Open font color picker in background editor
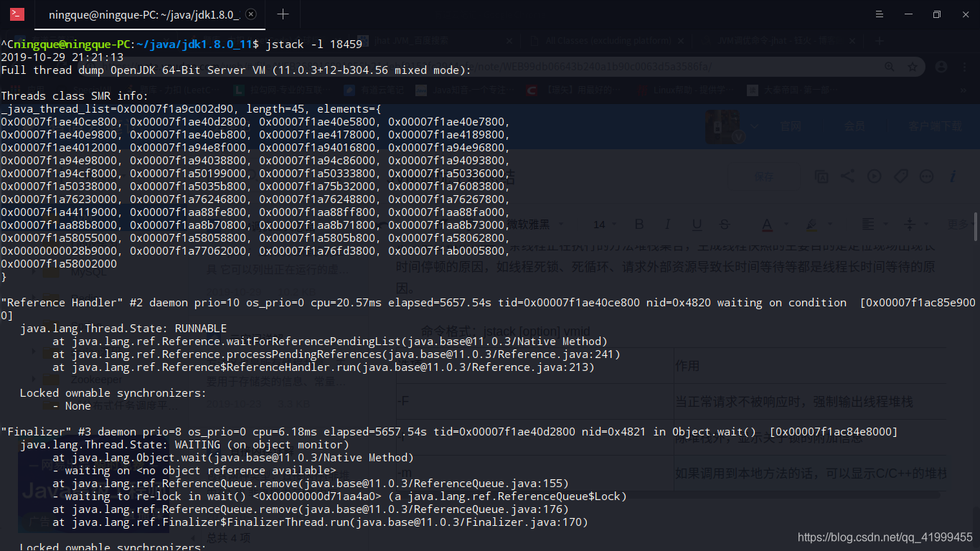The height and width of the screenshot is (551, 980). [x=768, y=225]
